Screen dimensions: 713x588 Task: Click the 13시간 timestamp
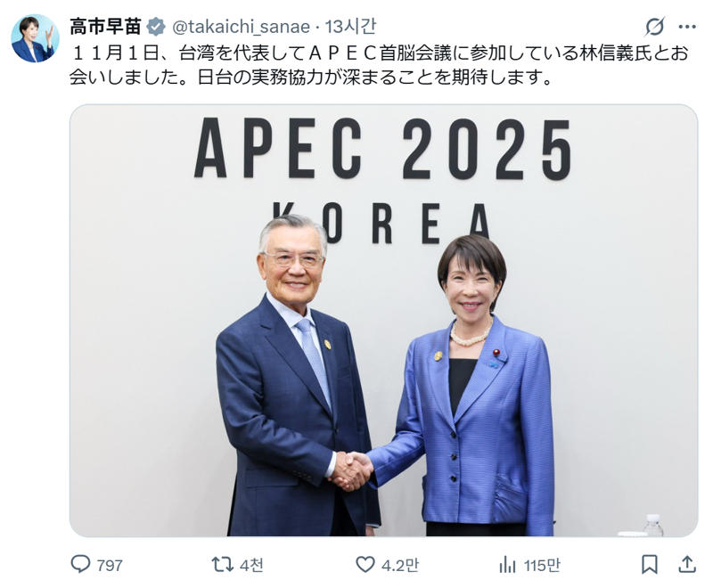point(350,27)
